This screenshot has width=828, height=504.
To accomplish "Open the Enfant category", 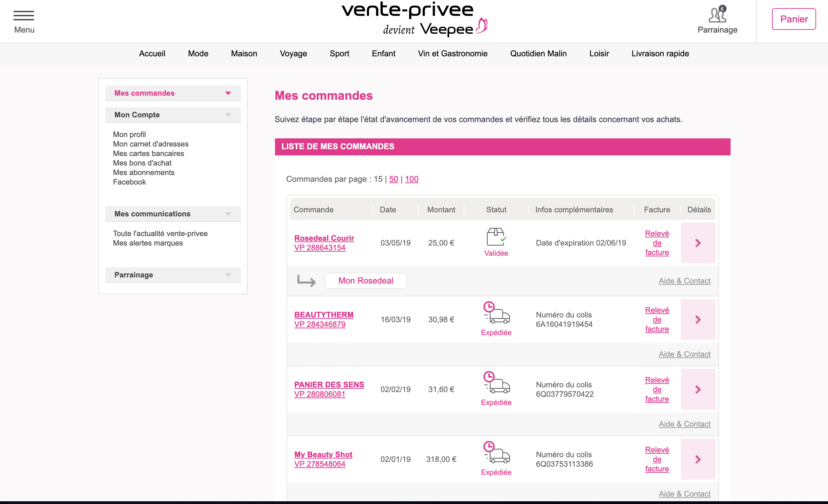I will click(384, 54).
